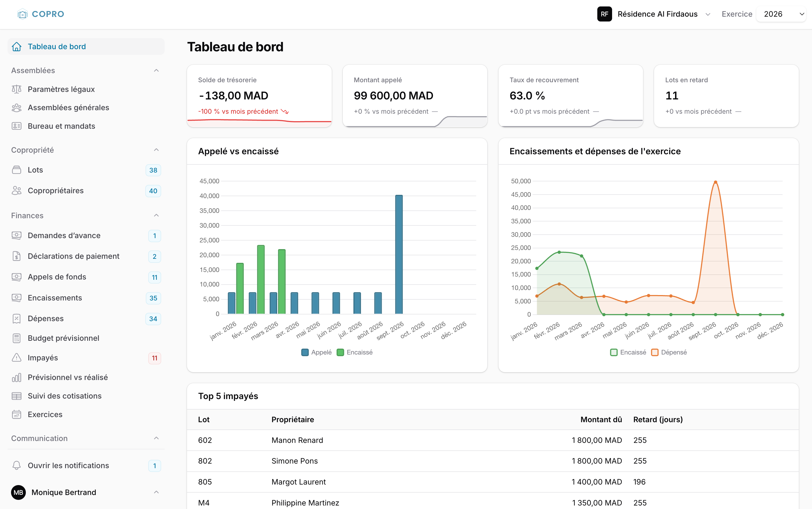Viewport: 812px width, 509px height.
Task: Click the Exercices calendar icon
Action: (x=16, y=414)
